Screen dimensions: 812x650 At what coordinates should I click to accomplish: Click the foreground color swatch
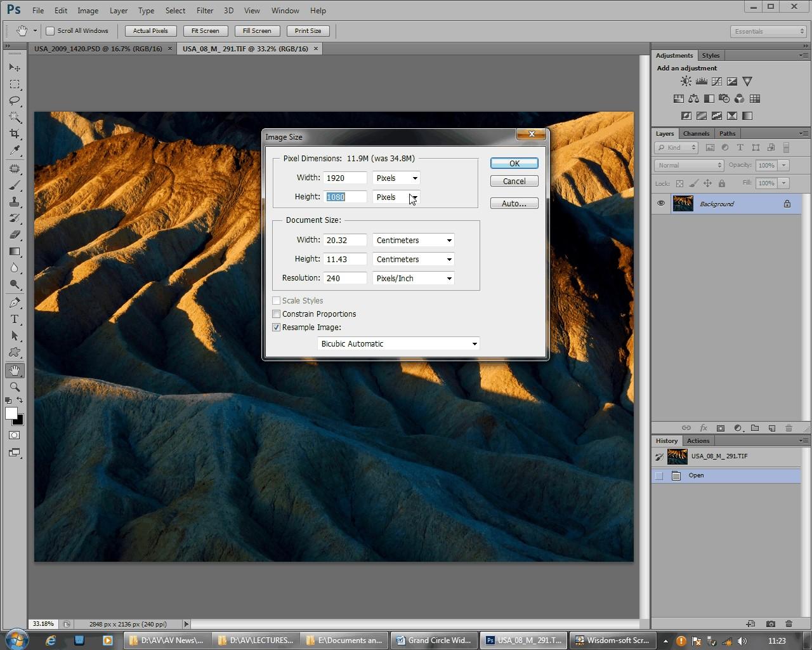pyautogui.click(x=11, y=413)
